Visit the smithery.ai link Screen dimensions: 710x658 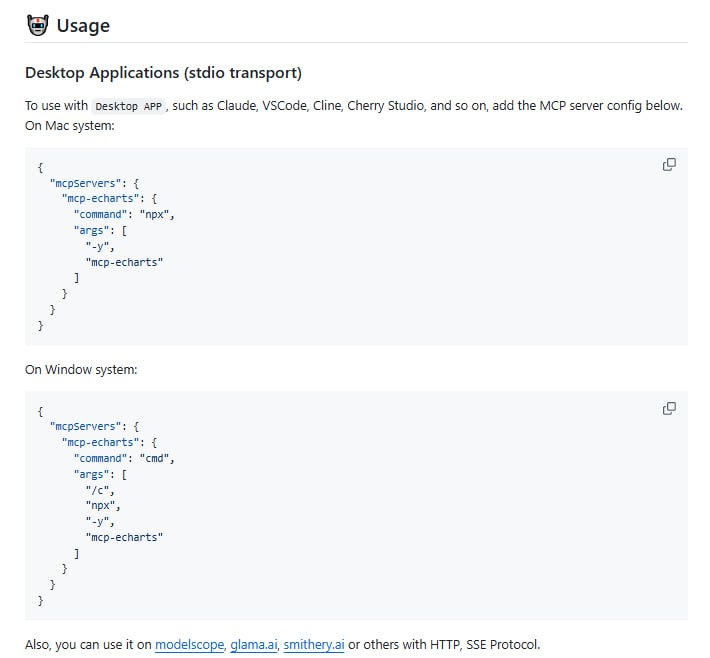tap(313, 645)
